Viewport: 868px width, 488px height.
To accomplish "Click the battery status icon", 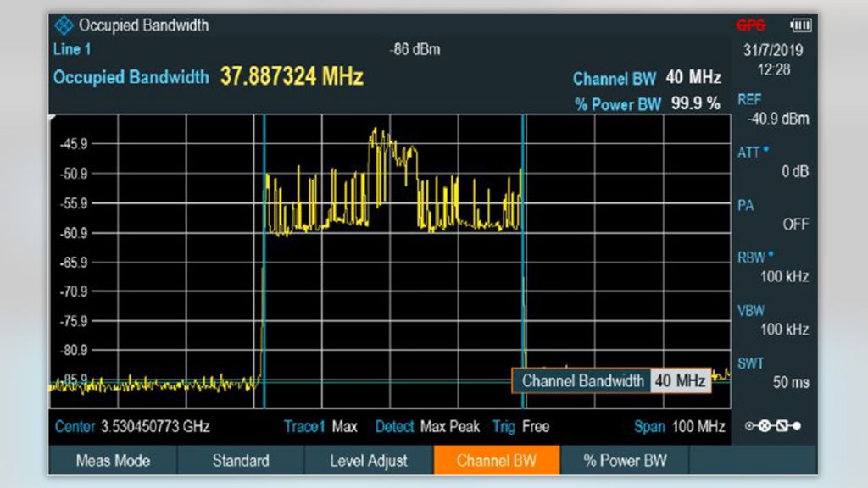I will (x=800, y=25).
